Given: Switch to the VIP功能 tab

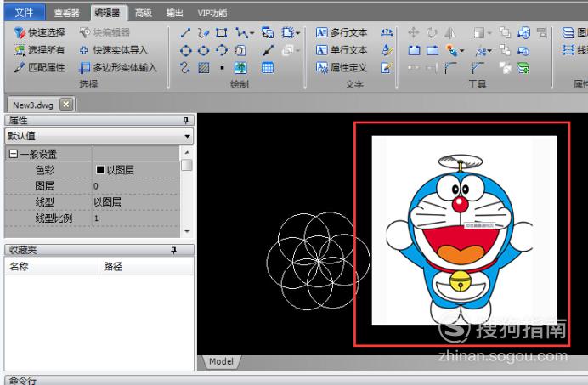Looking at the screenshot, I should pyautogui.click(x=212, y=13).
